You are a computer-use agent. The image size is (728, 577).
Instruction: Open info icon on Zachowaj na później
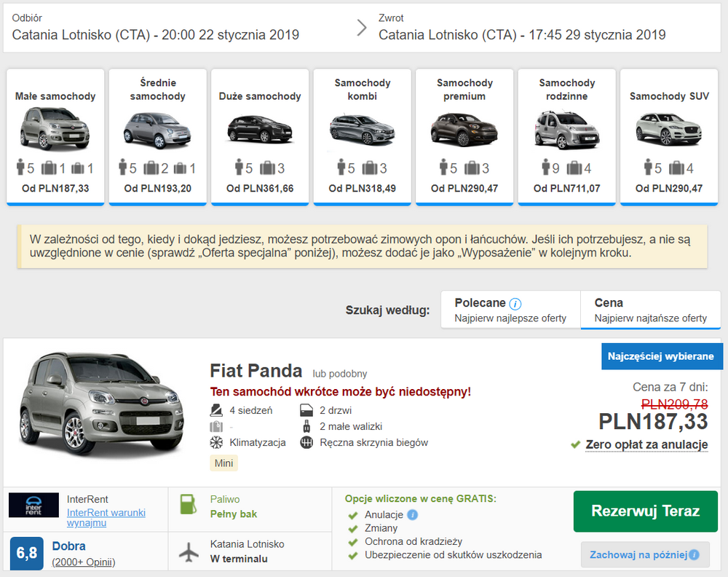pos(694,554)
